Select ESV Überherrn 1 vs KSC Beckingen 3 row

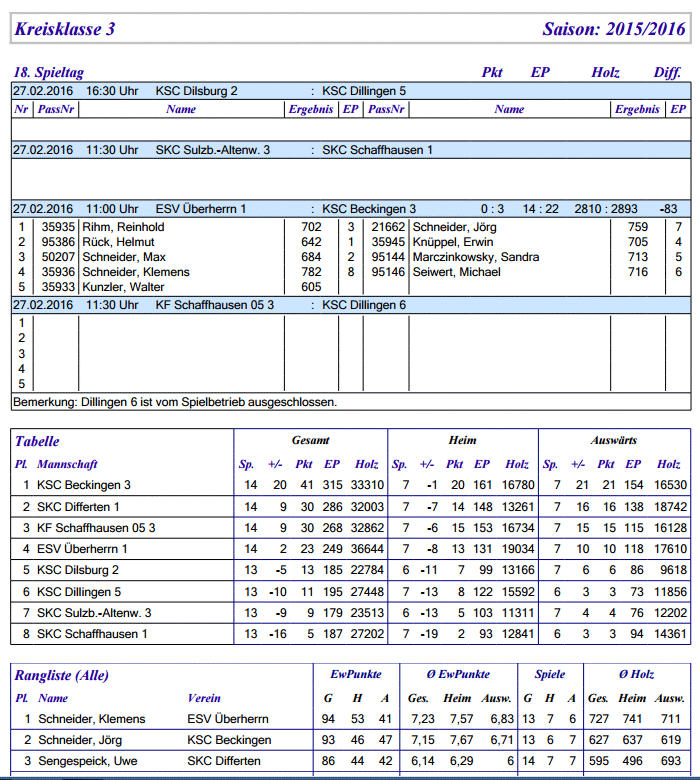click(351, 208)
